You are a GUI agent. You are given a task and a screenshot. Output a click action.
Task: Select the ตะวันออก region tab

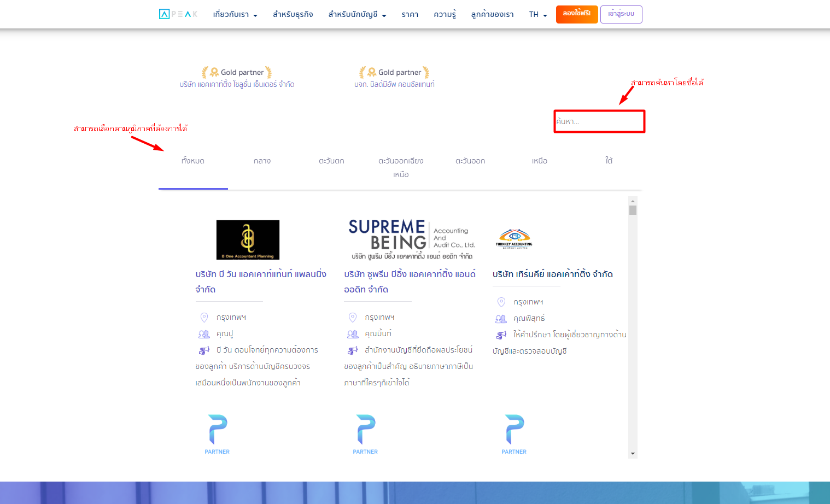pos(470,161)
